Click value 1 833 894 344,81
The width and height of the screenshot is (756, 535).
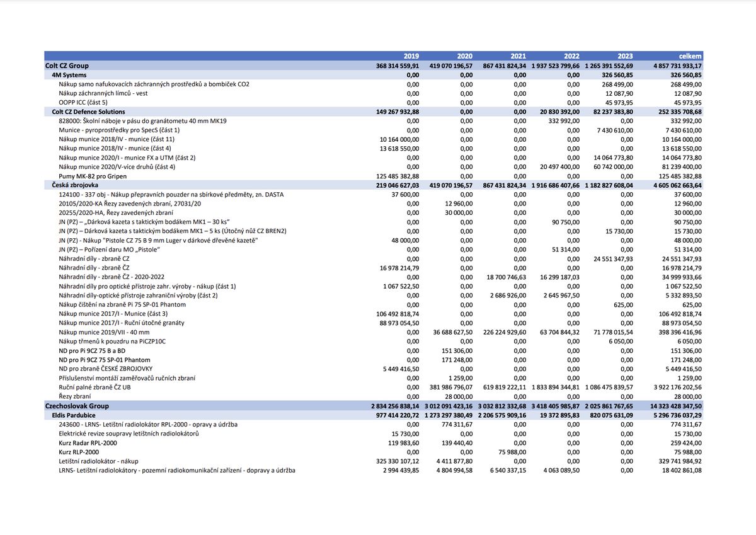point(556,387)
